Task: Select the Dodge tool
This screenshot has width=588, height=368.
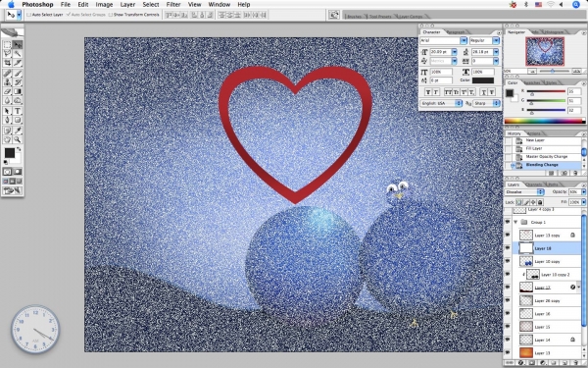Action: click(18, 100)
